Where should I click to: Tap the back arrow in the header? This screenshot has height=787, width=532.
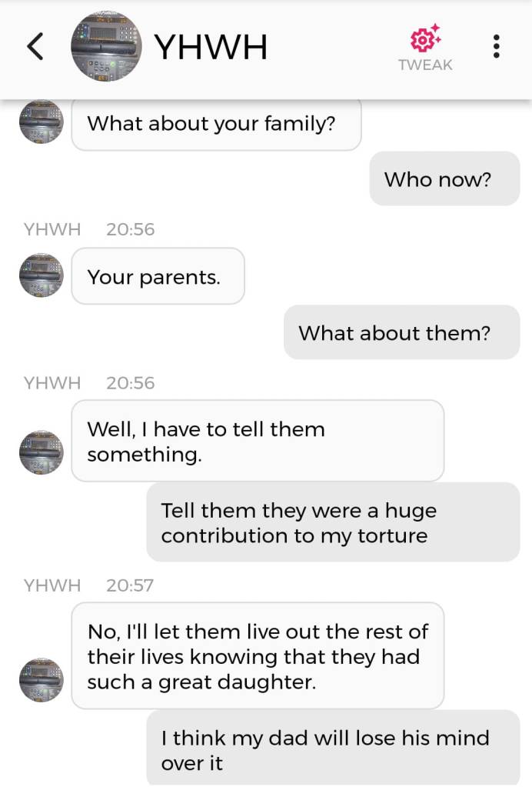click(x=35, y=47)
